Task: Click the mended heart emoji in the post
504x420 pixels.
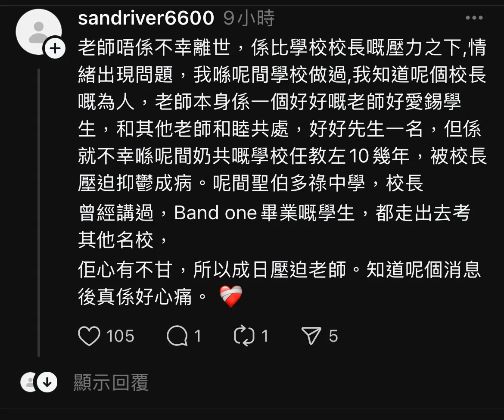Action: click(231, 296)
